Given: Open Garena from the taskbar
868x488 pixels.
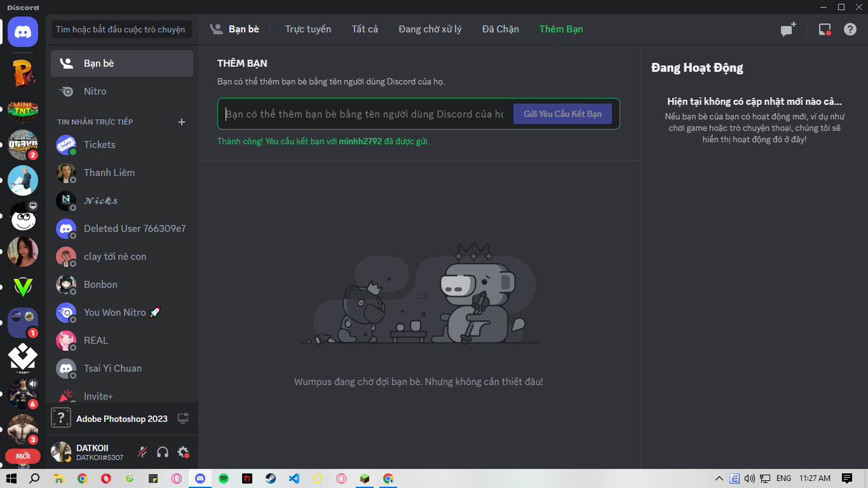Looking at the screenshot, I should (247, 478).
